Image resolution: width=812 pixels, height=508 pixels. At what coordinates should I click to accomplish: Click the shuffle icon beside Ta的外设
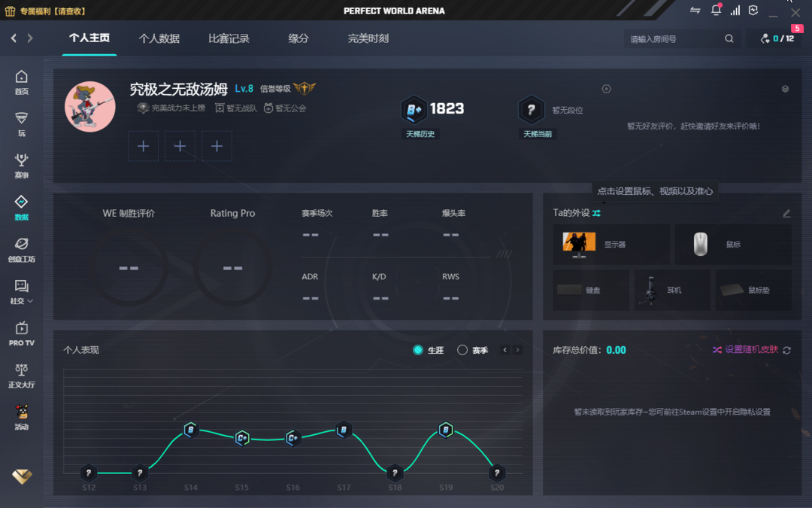point(596,213)
